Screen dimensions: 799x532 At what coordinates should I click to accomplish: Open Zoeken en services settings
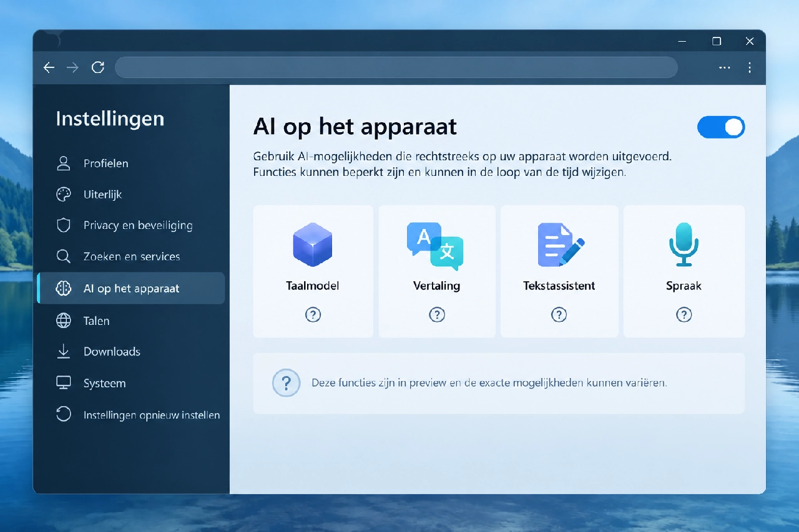pos(131,256)
